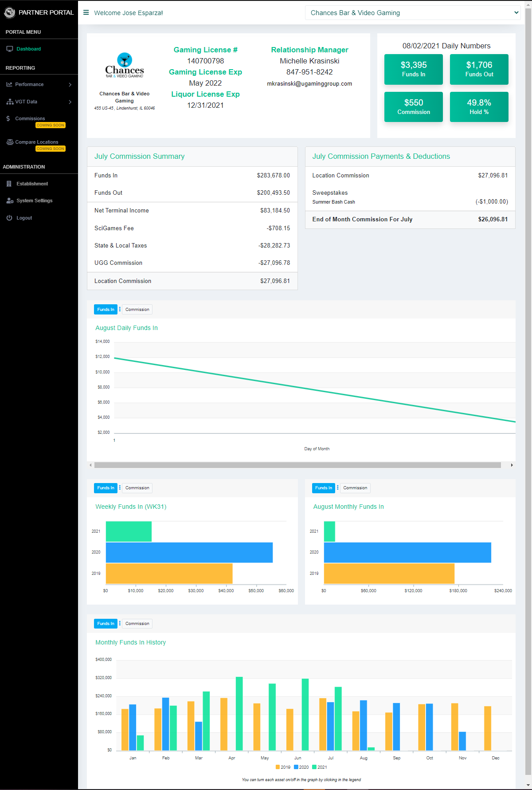Image resolution: width=532 pixels, height=790 pixels.
Task: Click the Dashboard monitor icon
Action: [10, 49]
